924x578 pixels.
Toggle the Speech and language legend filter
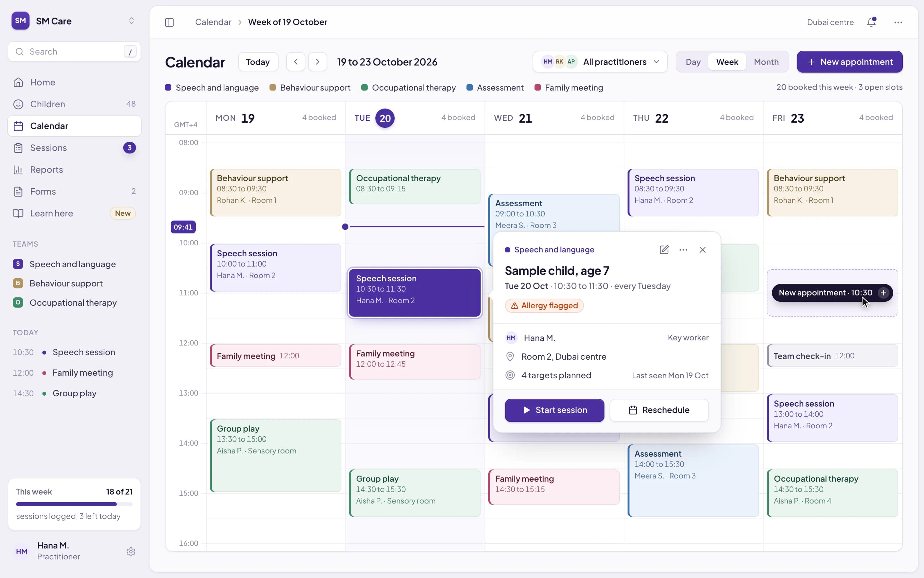pos(212,88)
